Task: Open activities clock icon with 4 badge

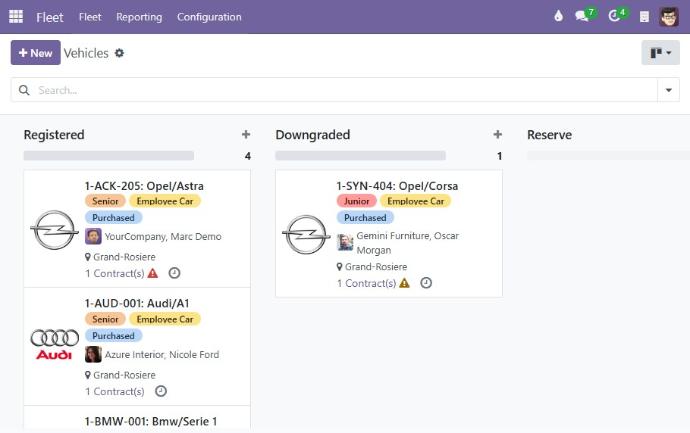Action: pyautogui.click(x=614, y=17)
